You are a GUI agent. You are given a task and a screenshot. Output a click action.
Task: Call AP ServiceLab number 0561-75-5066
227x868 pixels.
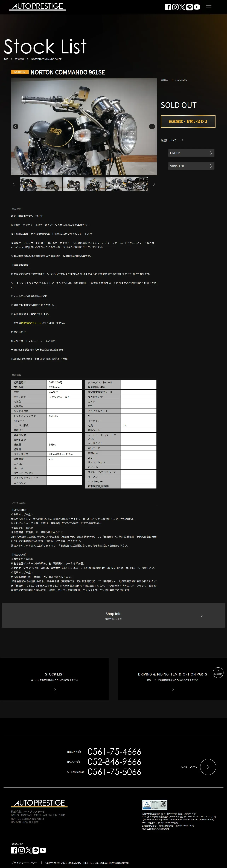115,772
